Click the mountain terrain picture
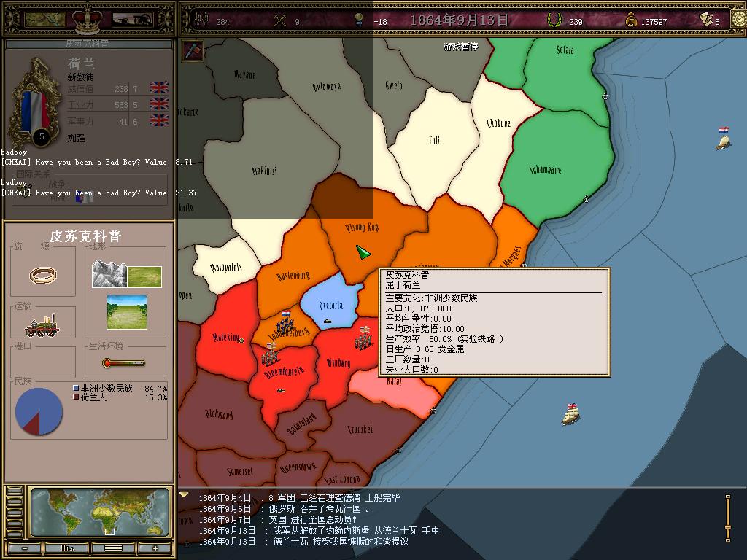 pos(109,273)
